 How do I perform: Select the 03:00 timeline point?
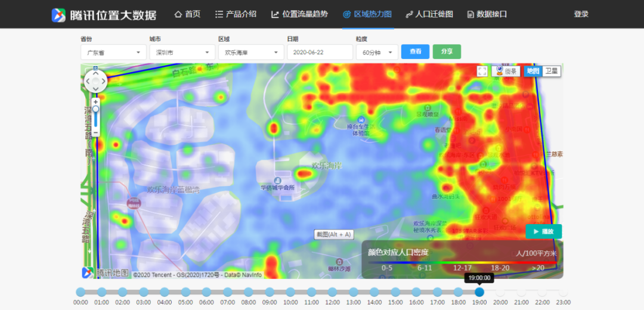tap(144, 292)
